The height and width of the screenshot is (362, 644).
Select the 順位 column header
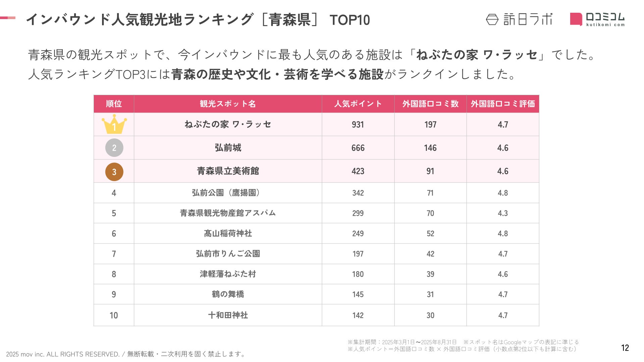point(114,104)
